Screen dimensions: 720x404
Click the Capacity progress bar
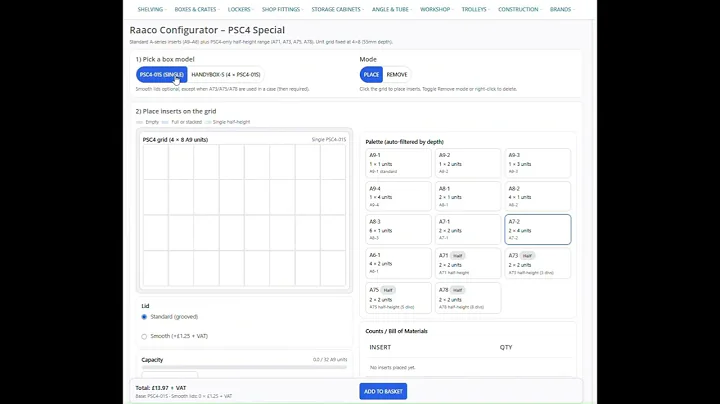[244, 367]
